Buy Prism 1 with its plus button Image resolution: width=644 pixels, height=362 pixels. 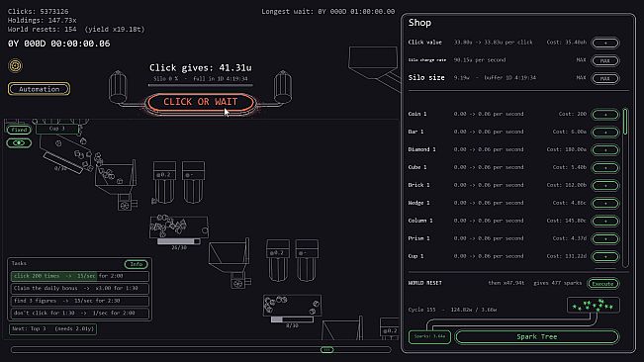click(x=605, y=238)
